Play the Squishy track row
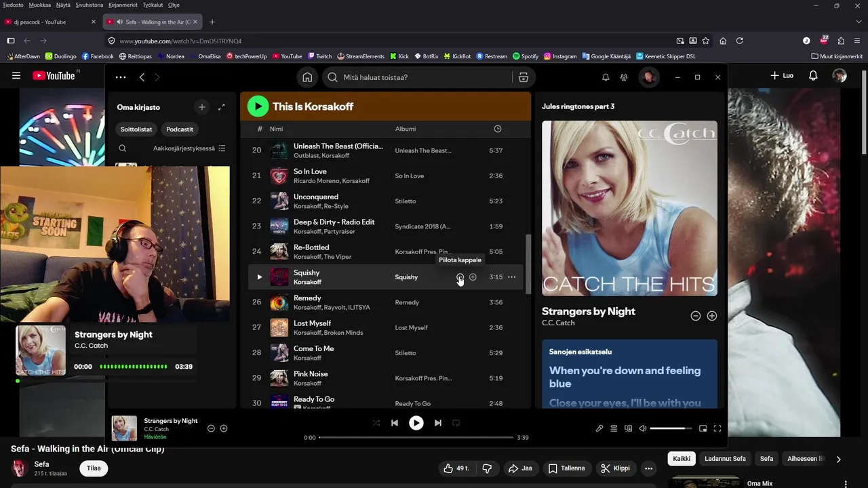Viewport: 868px width, 488px height. 259,277
